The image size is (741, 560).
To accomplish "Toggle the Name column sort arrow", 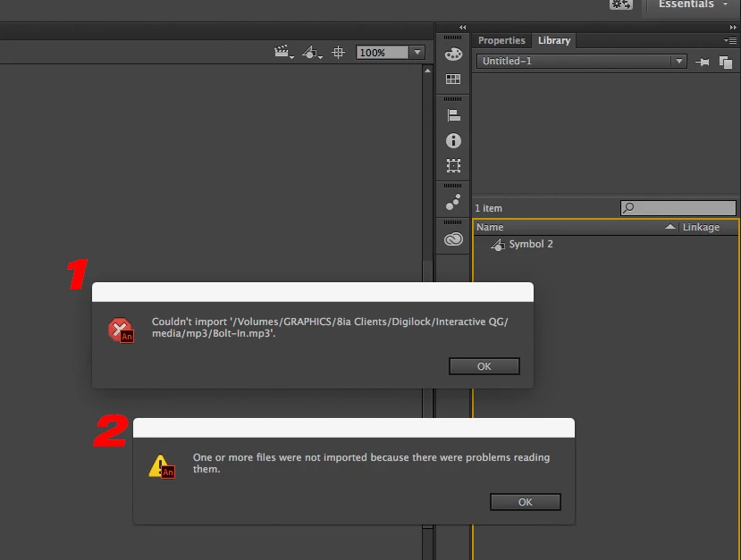I will point(670,227).
